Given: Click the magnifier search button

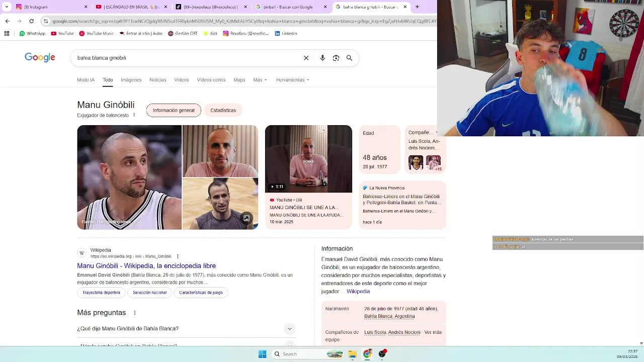Looking at the screenshot, I should 349,58.
